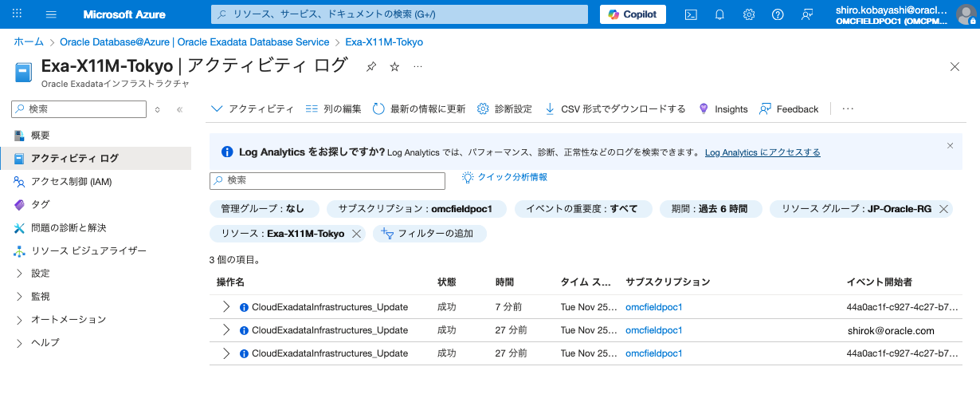Open the toolbar overflow ellipsis
This screenshot has height=410, width=980.
pos(848,109)
